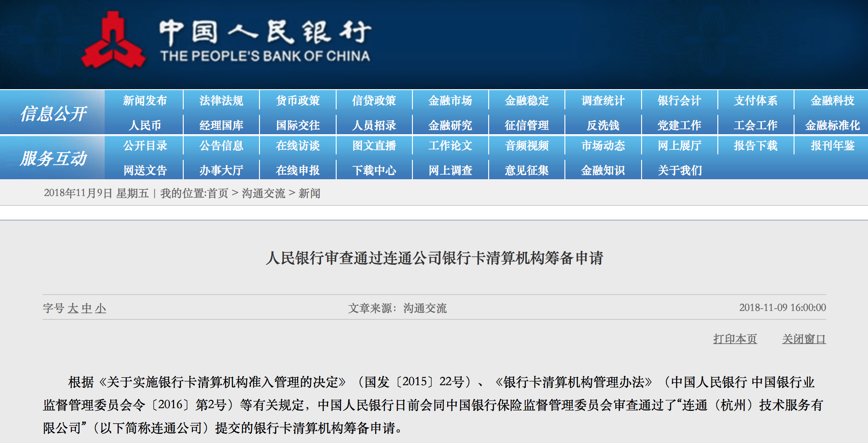Open 公开目录 in service menu
The width and height of the screenshot is (868, 443).
coord(145,146)
